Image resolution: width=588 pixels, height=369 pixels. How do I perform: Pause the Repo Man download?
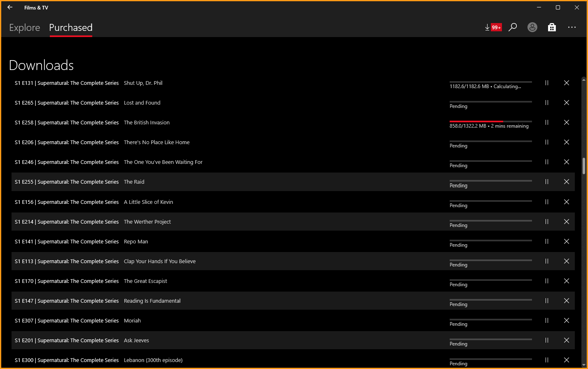click(x=547, y=241)
